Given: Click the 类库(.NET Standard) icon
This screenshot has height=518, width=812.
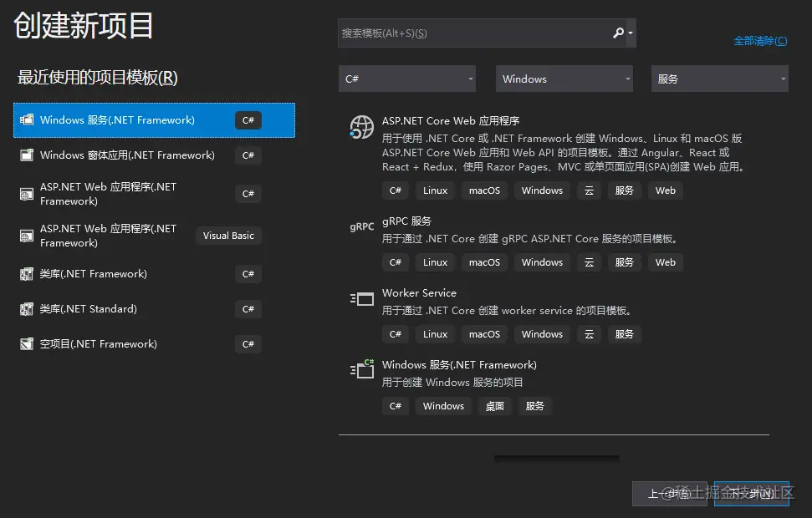Looking at the screenshot, I should pyautogui.click(x=27, y=309).
